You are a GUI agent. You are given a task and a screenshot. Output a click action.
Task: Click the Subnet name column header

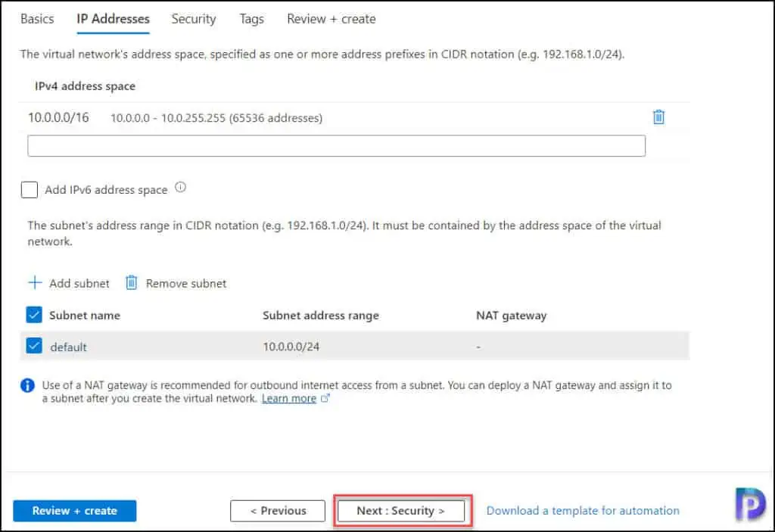pyautogui.click(x=85, y=316)
